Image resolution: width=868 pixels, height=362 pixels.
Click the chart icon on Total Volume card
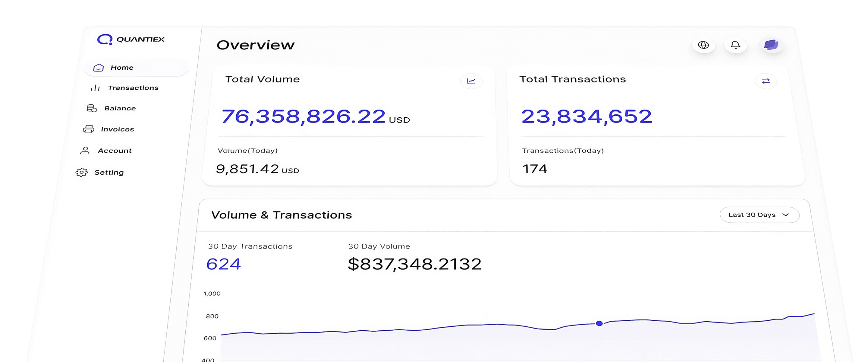pos(472,81)
